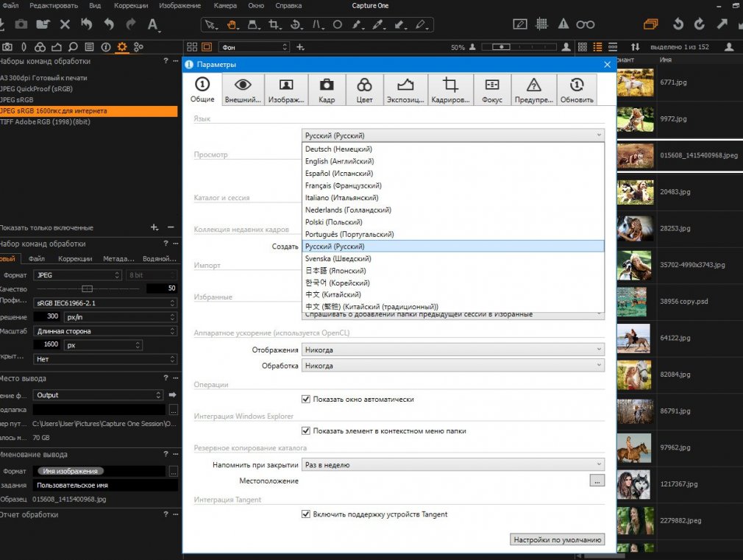Click the sort arrows browser icon
The image size is (743, 560).
click(635, 47)
